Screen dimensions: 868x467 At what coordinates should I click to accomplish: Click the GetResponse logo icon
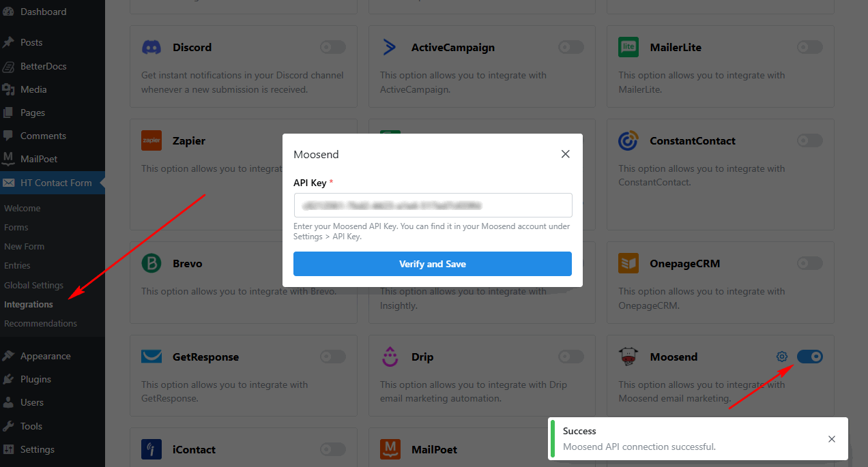tap(151, 357)
